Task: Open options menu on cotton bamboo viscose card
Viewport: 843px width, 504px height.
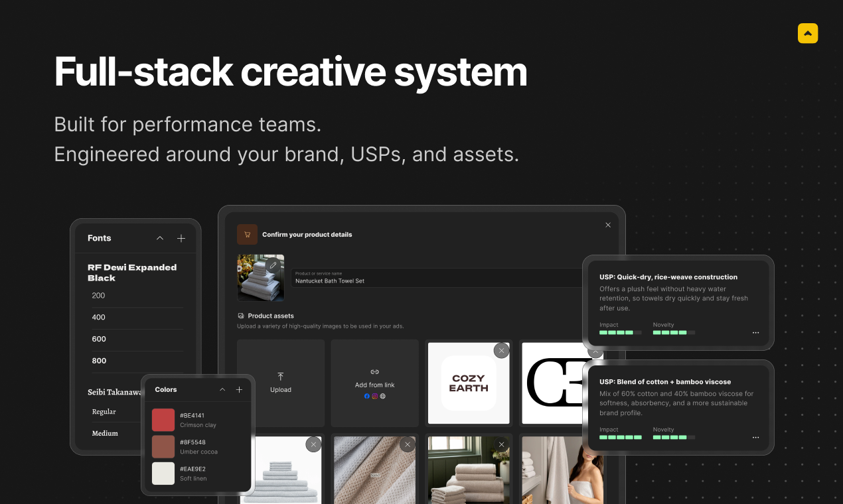Action: (755, 437)
